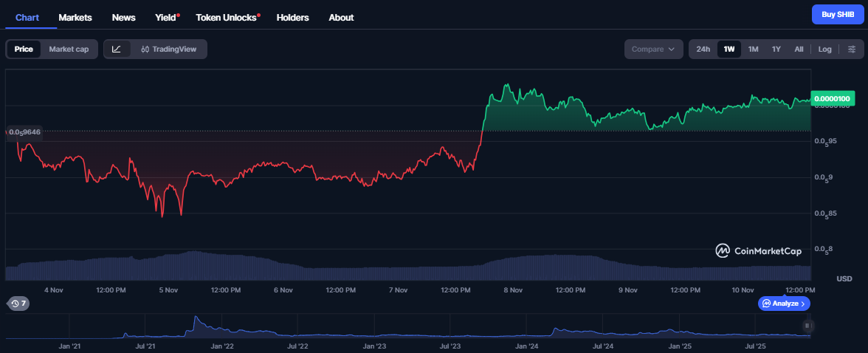The width and height of the screenshot is (868, 353).
Task: Toggle the Log scale option
Action: pos(824,49)
